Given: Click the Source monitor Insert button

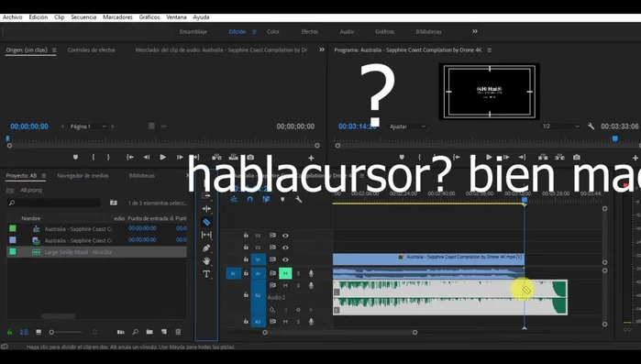Looking at the screenshot, I should click(x=216, y=158).
